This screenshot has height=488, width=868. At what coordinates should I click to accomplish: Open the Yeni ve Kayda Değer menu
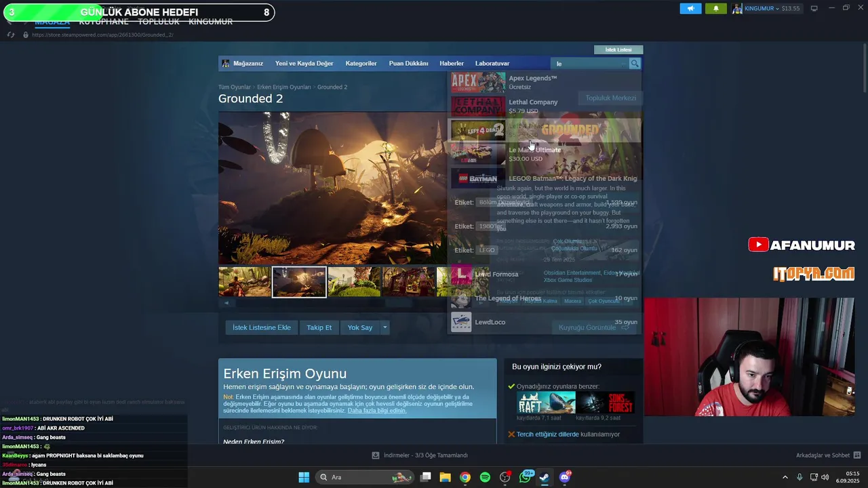click(304, 64)
